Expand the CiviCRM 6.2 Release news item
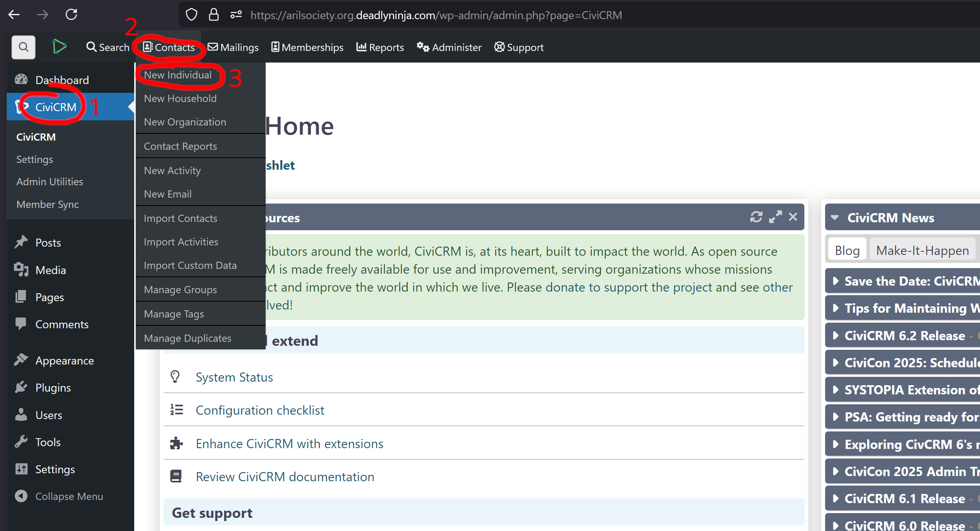The height and width of the screenshot is (531, 980). click(x=836, y=336)
